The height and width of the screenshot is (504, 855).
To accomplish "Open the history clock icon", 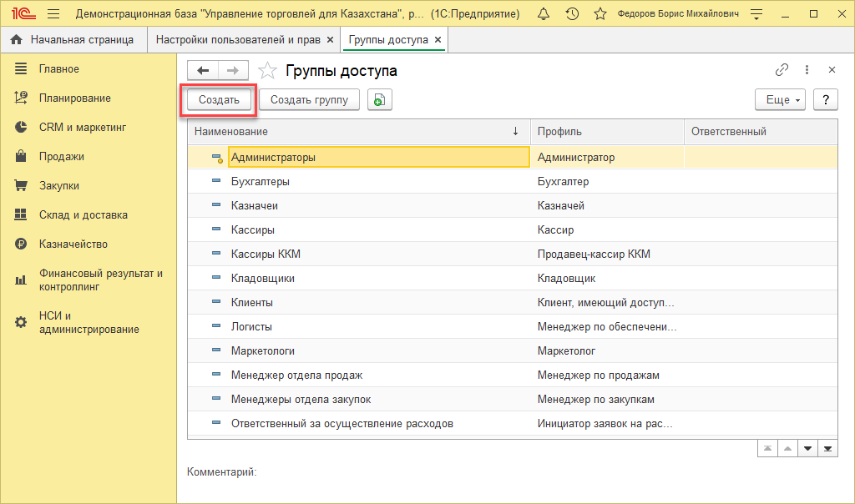I will click(x=572, y=14).
